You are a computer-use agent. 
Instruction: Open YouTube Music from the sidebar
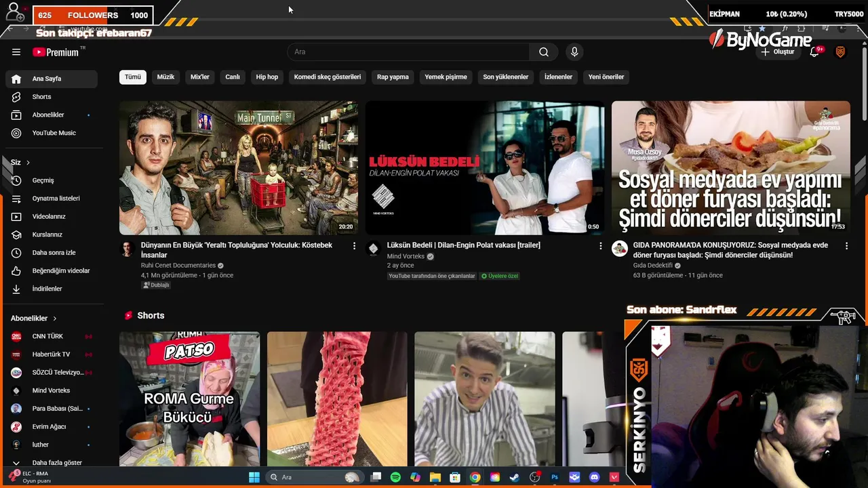(52, 134)
